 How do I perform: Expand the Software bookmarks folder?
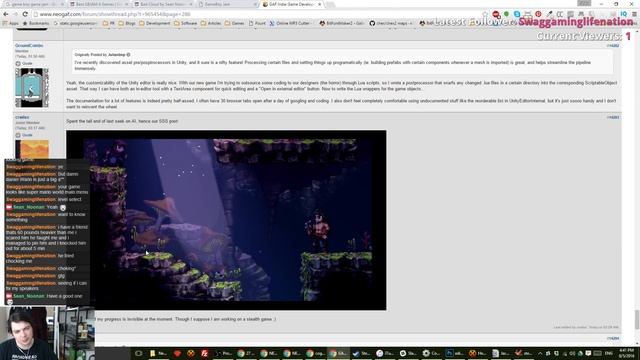(186, 23)
